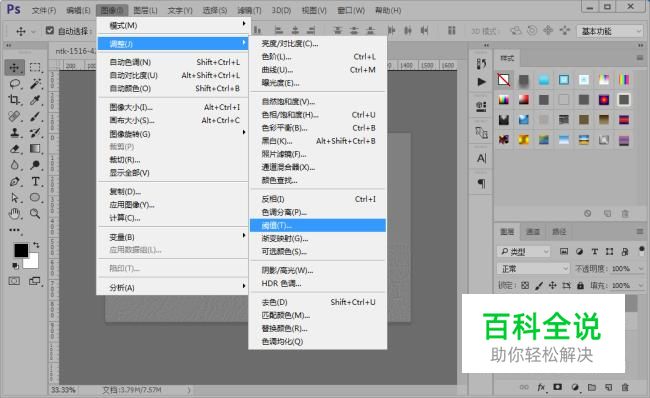Screen dimensions: 650x398
Task: Click the background color swatch
Action: click(x=33, y=262)
